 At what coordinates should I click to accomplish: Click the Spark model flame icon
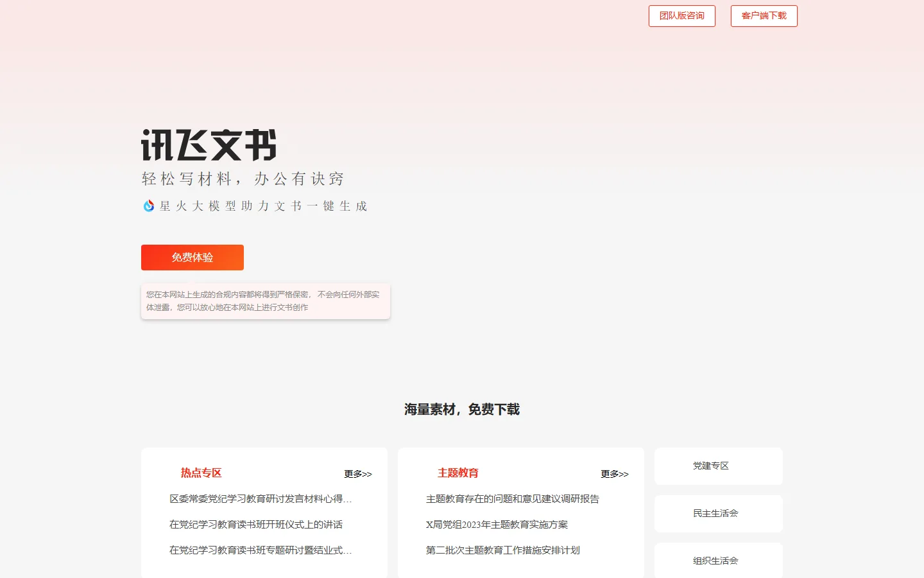[149, 206]
